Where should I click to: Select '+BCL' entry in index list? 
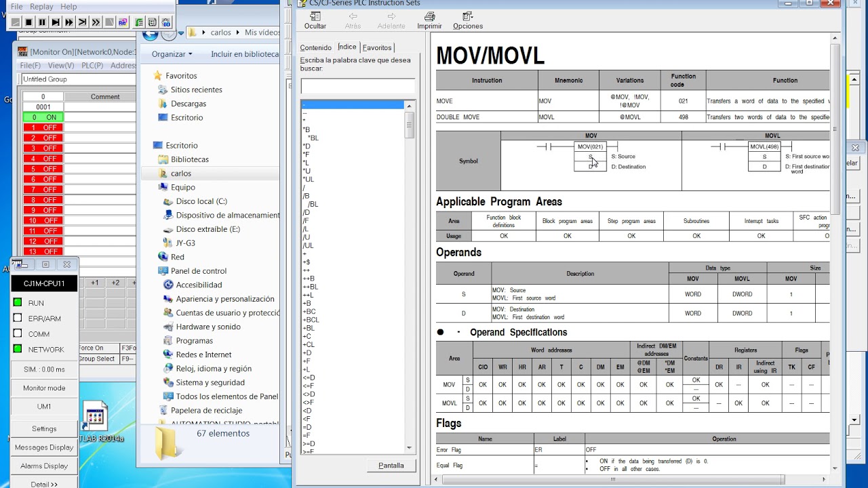311,320
